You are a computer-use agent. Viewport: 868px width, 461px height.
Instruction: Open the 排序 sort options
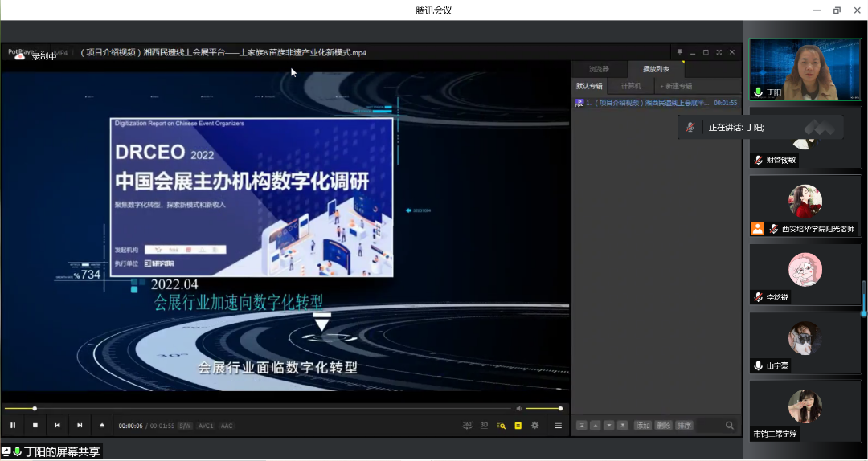pyautogui.click(x=683, y=426)
